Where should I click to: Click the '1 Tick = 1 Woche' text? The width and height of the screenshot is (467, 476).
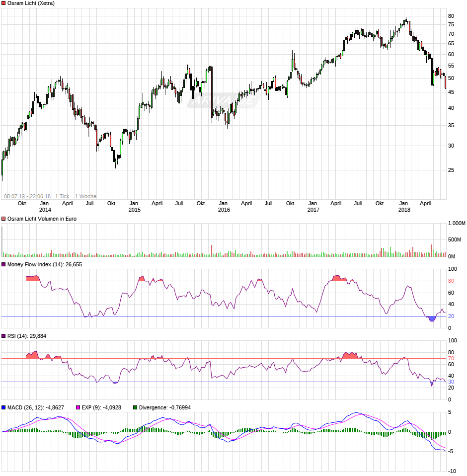point(76,196)
